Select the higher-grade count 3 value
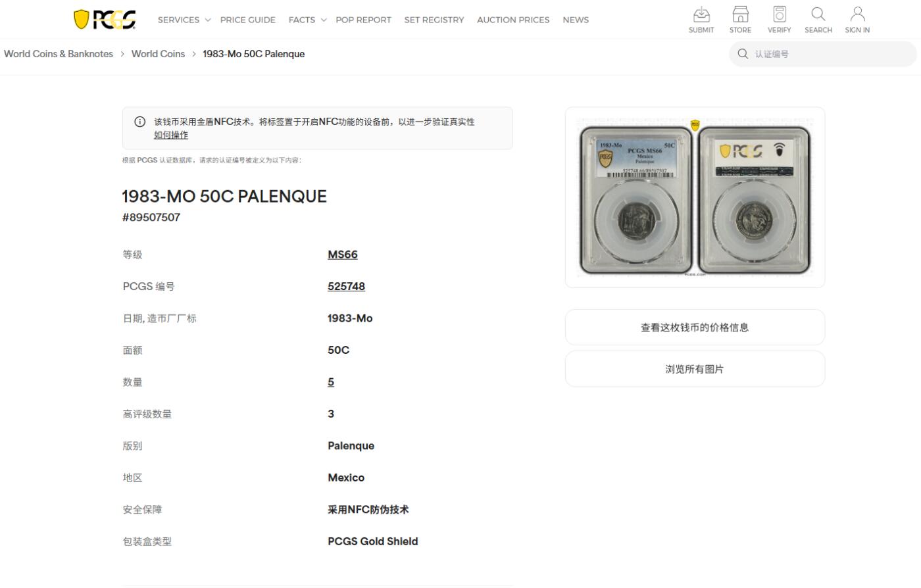The image size is (921, 588). [x=331, y=414]
